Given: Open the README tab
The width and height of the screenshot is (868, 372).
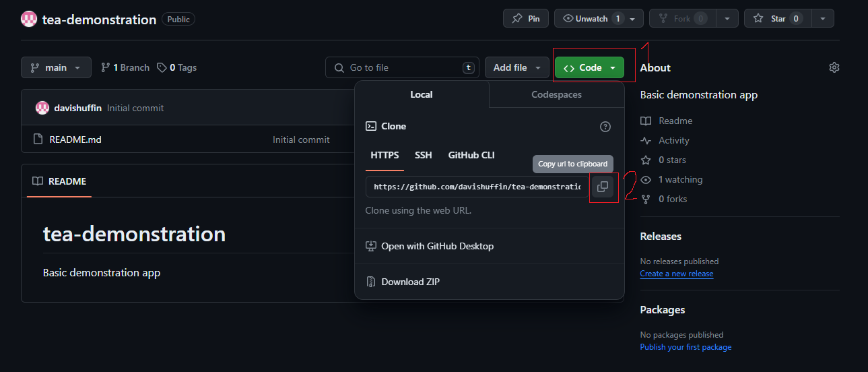Looking at the screenshot, I should pos(59,181).
